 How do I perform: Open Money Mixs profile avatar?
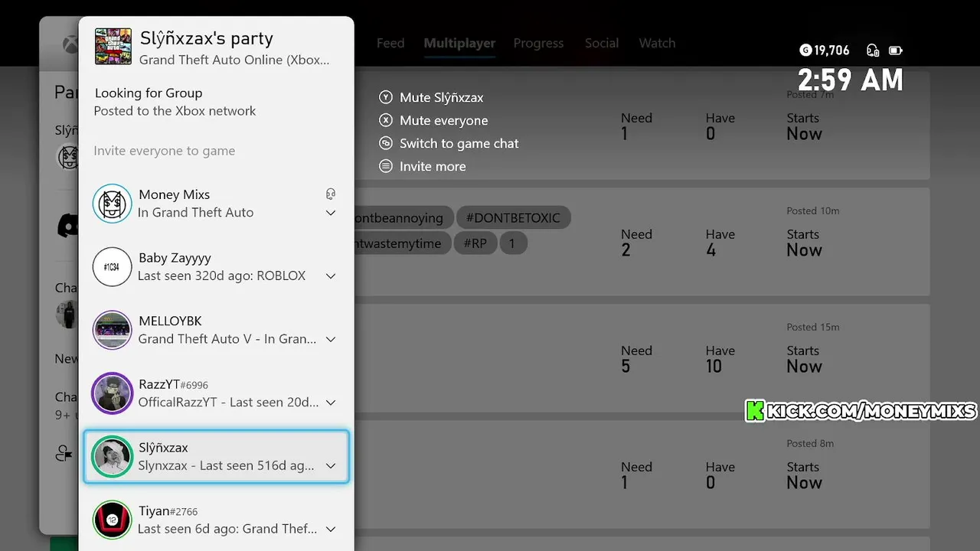(112, 204)
